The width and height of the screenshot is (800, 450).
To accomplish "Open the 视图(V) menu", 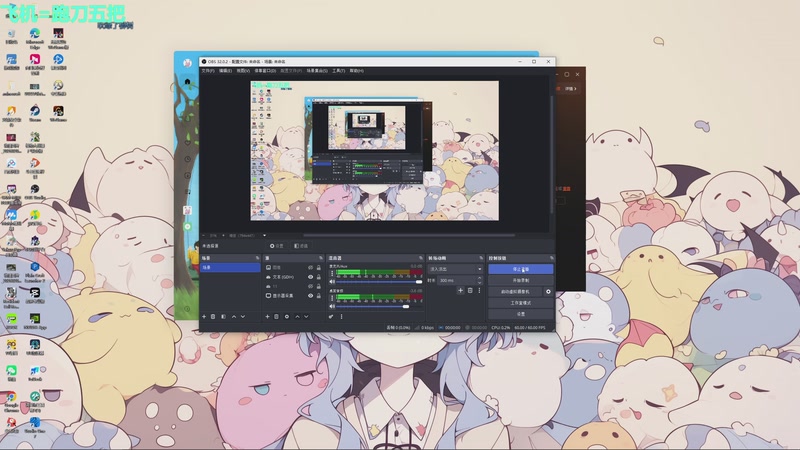I will 243,71.
